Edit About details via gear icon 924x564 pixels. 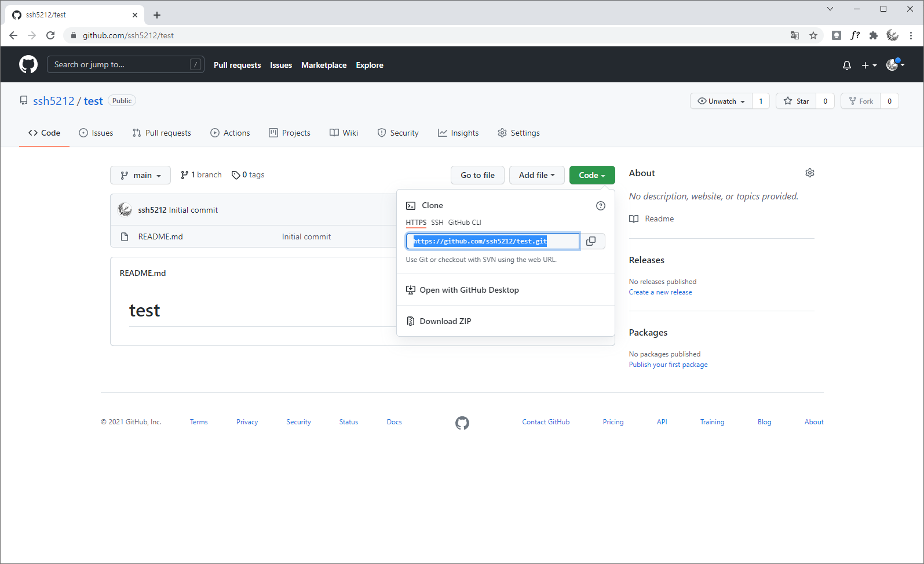810,173
